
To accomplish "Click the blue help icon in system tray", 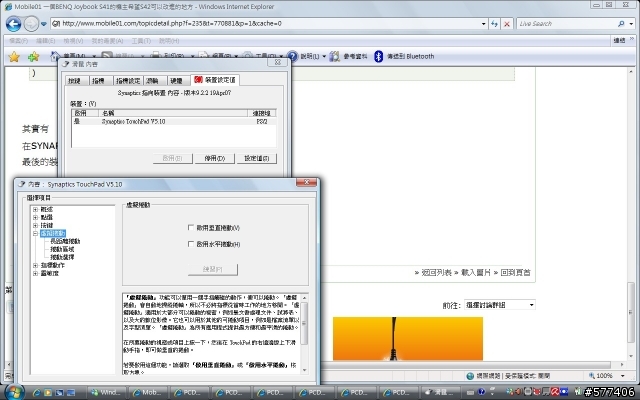I will (481, 392).
